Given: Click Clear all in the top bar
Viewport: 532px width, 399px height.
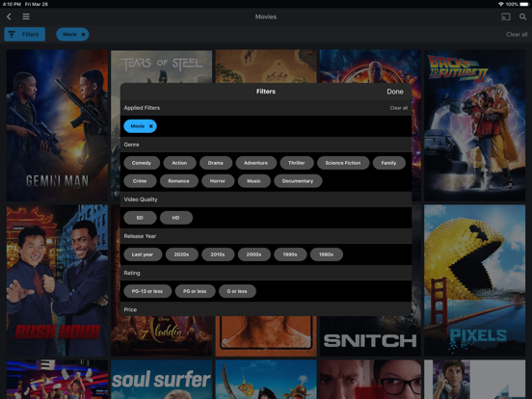Looking at the screenshot, I should 517,35.
